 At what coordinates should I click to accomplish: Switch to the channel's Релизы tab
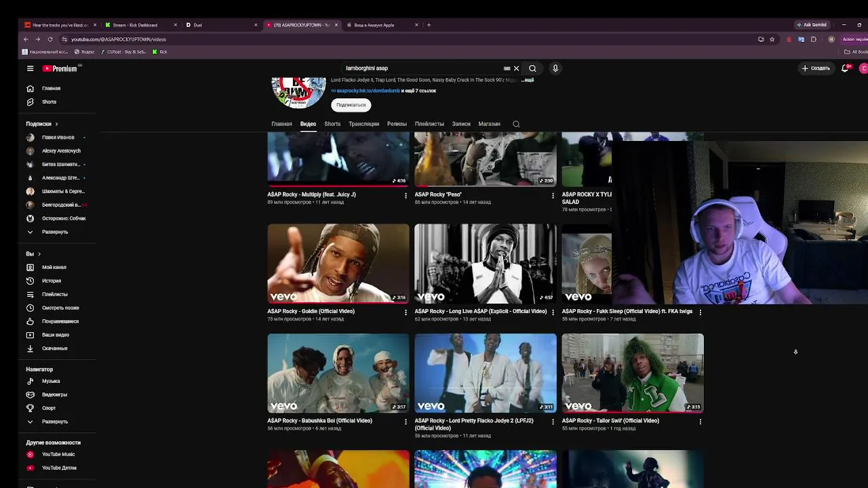(x=397, y=124)
